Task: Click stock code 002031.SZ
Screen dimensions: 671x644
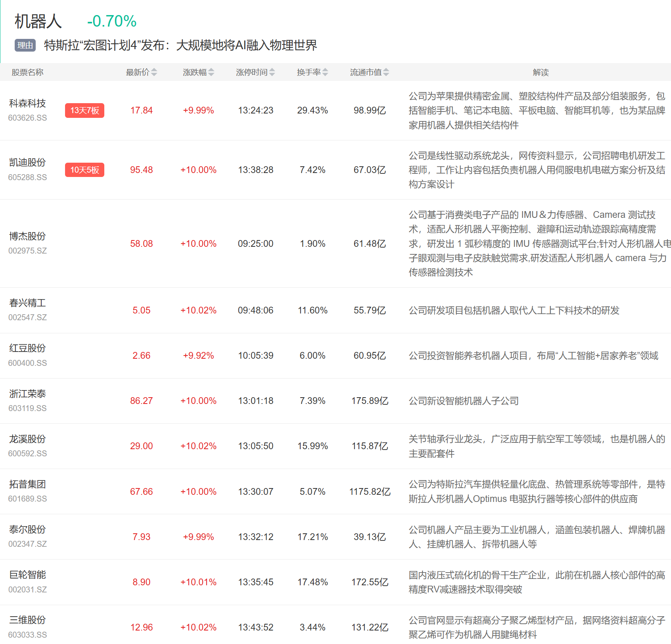Action: tap(27, 590)
